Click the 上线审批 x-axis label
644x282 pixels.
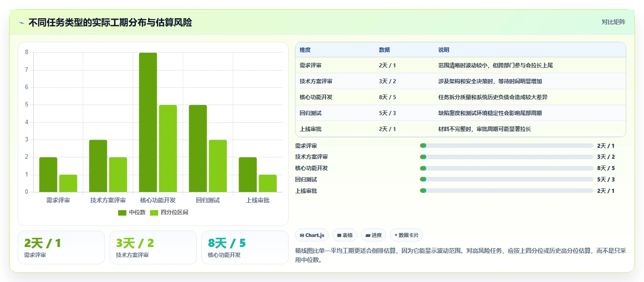click(258, 200)
